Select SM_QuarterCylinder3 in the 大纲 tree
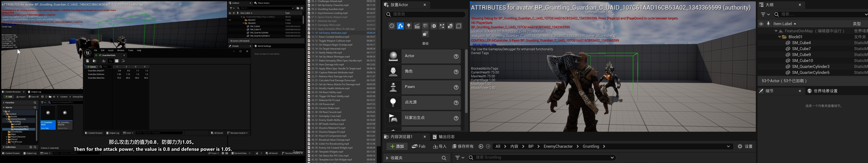Viewport: 868px width, 163px height. (x=811, y=67)
